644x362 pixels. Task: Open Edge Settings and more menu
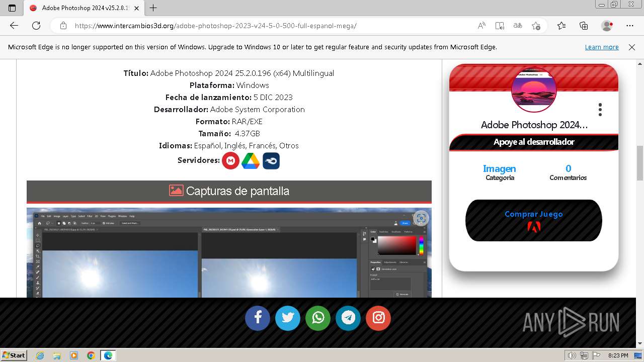coord(630,26)
